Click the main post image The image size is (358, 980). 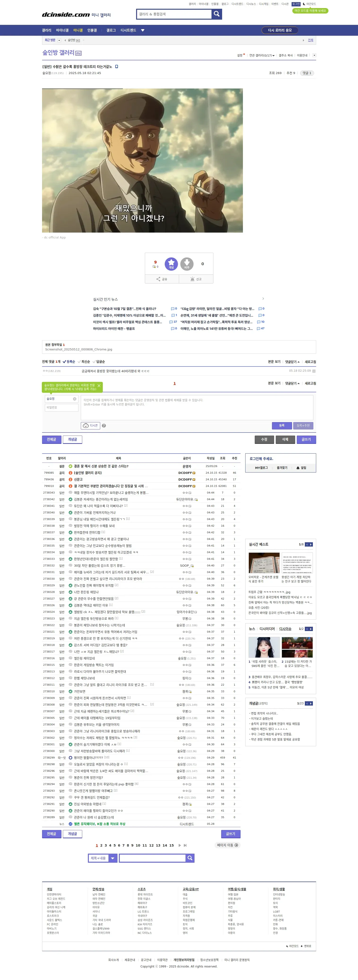pyautogui.click(x=142, y=161)
